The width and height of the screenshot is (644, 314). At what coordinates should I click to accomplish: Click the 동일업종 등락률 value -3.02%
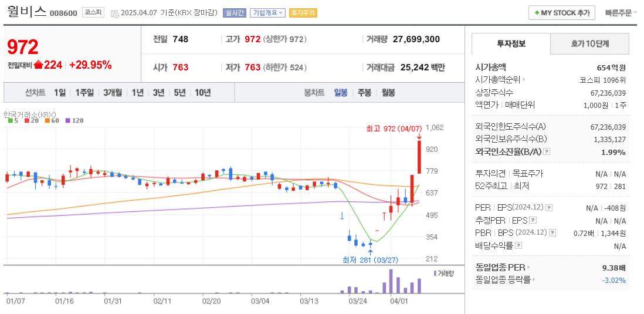point(615,281)
